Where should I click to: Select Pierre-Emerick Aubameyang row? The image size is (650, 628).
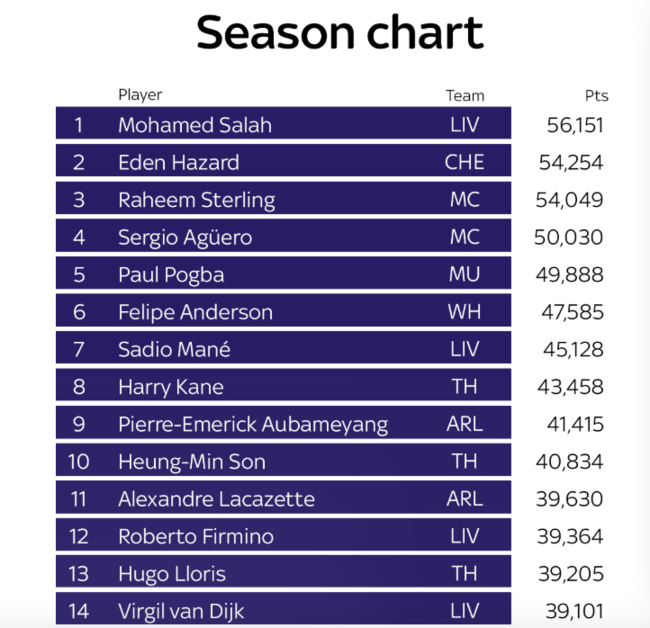253,424
